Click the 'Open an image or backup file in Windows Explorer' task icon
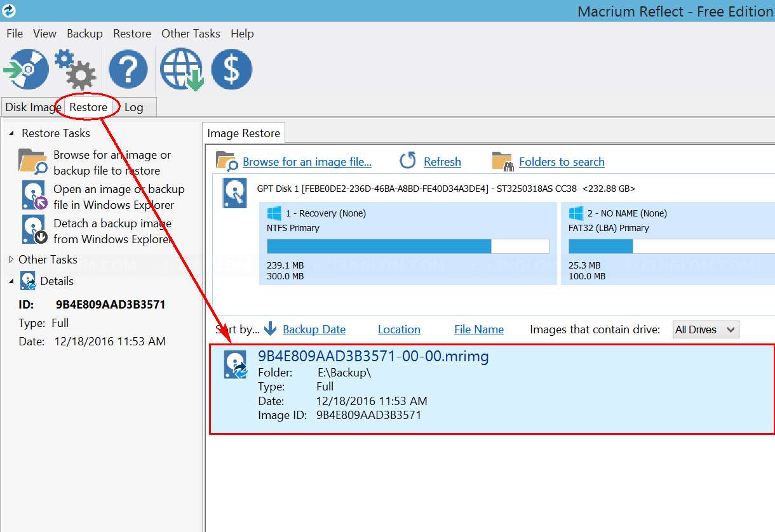The width and height of the screenshot is (775, 532). (x=35, y=195)
